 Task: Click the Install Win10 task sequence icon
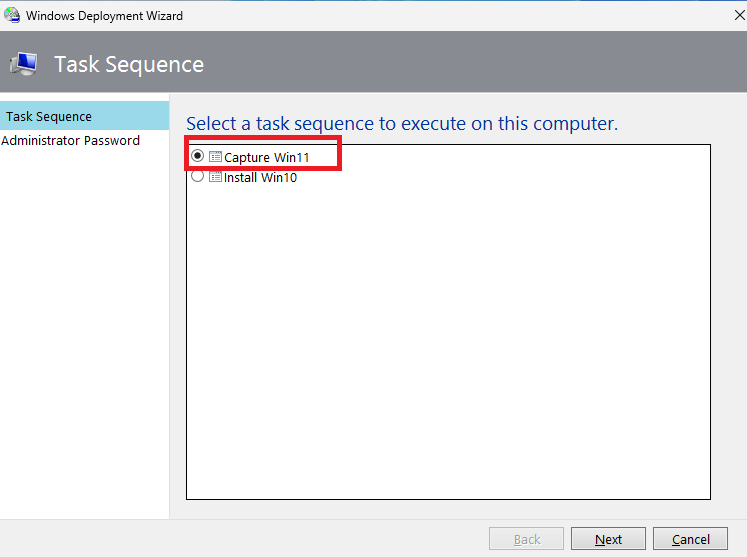click(x=215, y=177)
